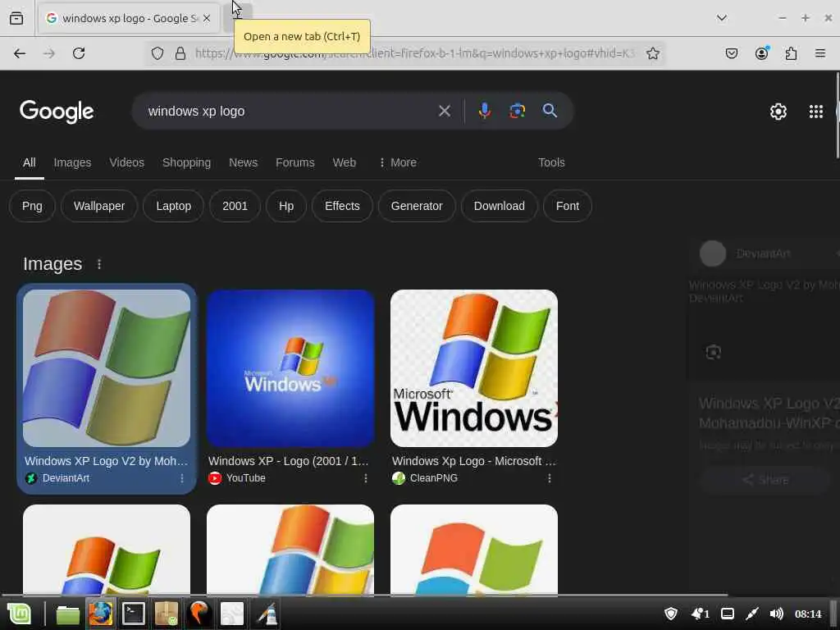Expand the More search filters menu
This screenshot has height=630, width=840.
(x=398, y=162)
